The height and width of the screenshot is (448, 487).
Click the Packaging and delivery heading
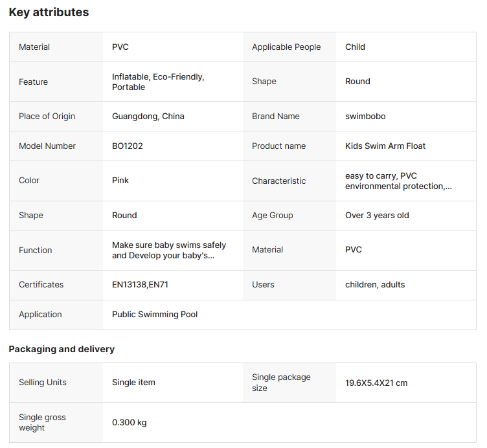pyautogui.click(x=62, y=349)
